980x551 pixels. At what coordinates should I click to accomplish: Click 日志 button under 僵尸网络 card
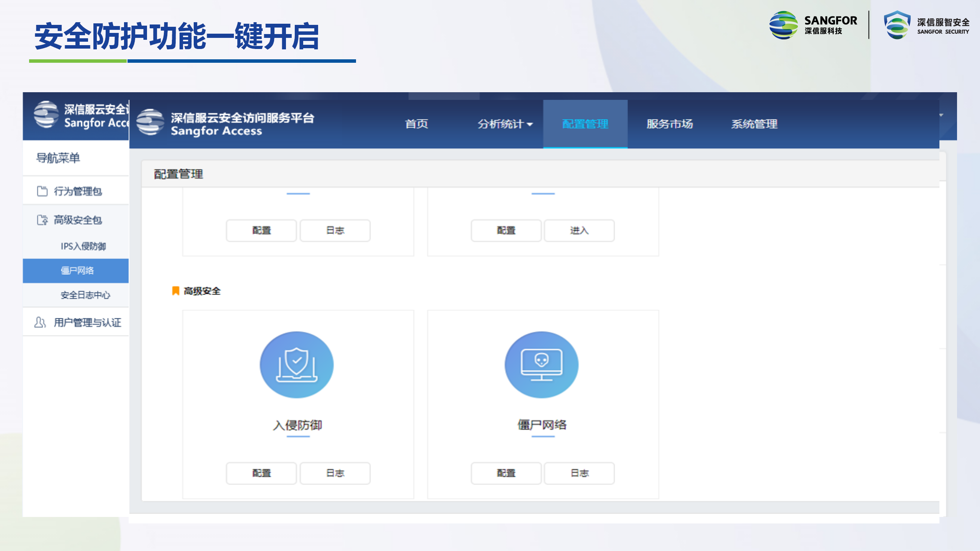(580, 473)
